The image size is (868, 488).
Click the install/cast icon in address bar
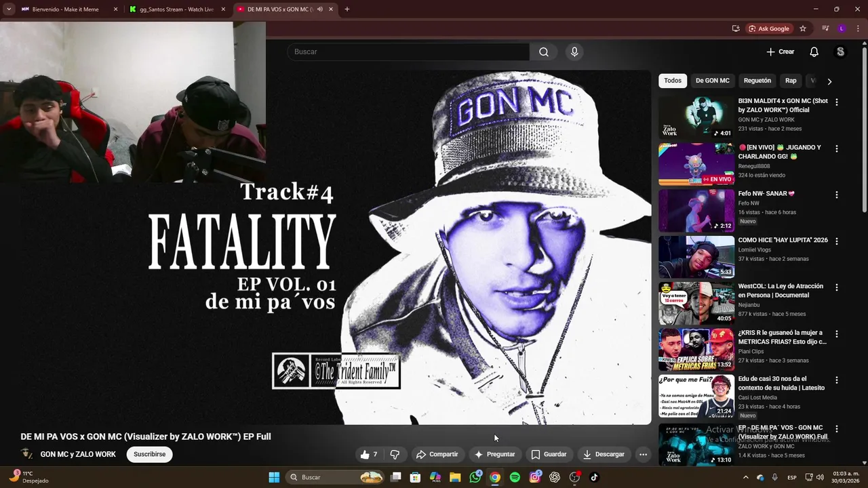point(736,28)
